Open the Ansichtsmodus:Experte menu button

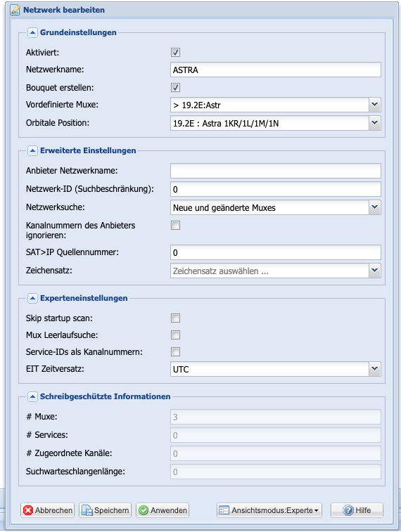(x=269, y=510)
